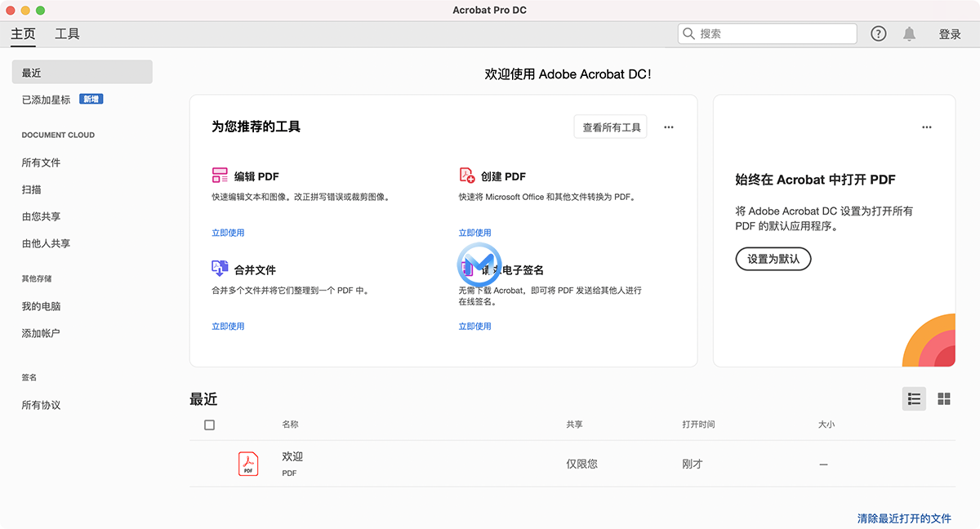
Task: Switch to the 工具 tab
Action: pos(67,33)
